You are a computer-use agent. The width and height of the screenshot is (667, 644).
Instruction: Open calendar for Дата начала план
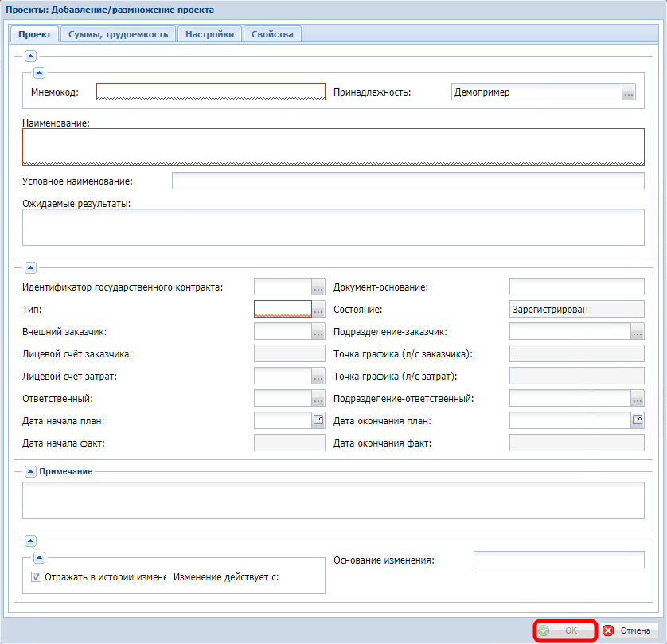click(x=318, y=420)
